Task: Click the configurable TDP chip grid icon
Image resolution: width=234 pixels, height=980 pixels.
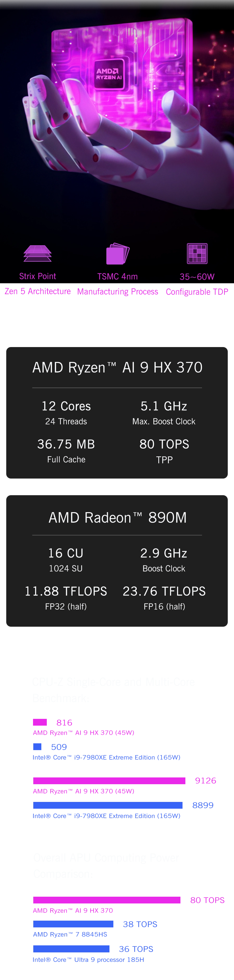Action: 197,253
